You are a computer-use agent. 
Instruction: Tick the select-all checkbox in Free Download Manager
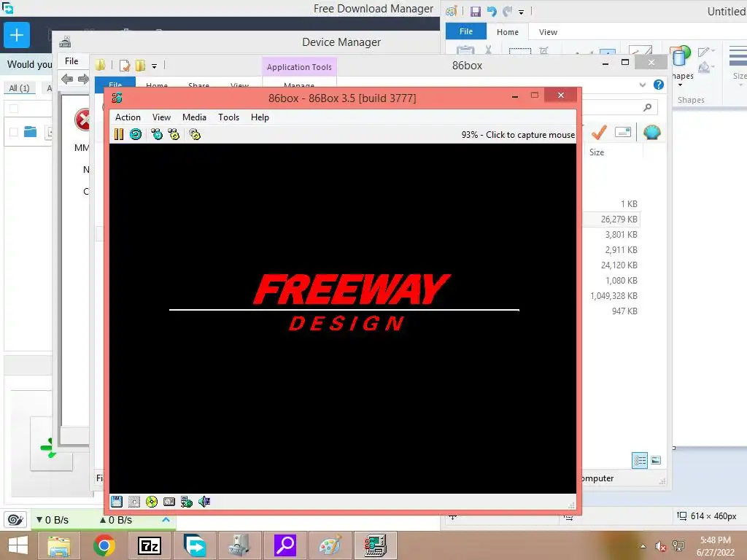pyautogui.click(x=14, y=109)
